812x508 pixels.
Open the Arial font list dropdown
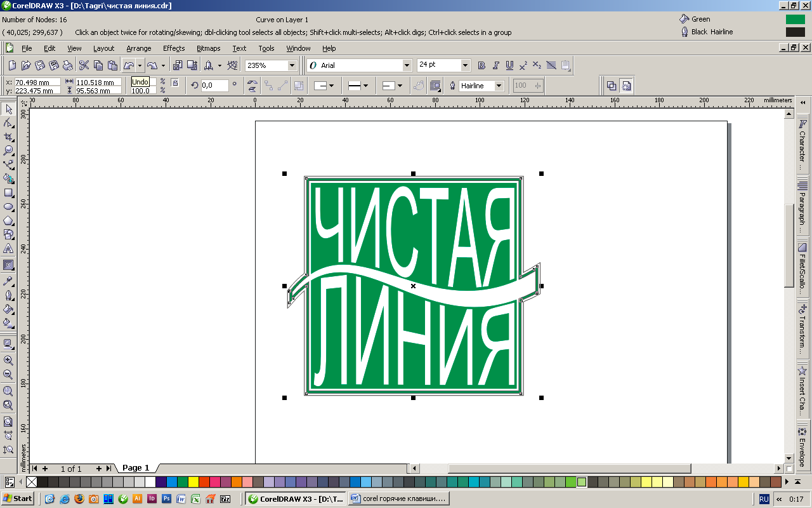pos(407,65)
